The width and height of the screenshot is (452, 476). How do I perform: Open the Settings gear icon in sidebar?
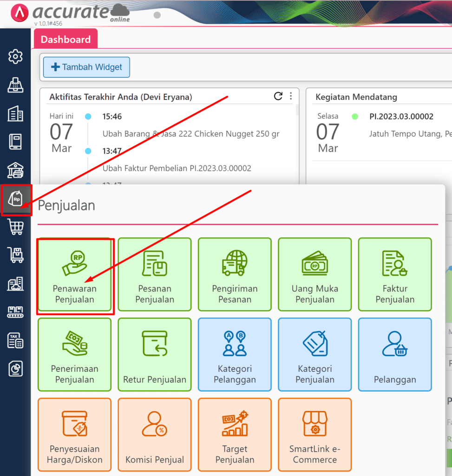point(15,57)
